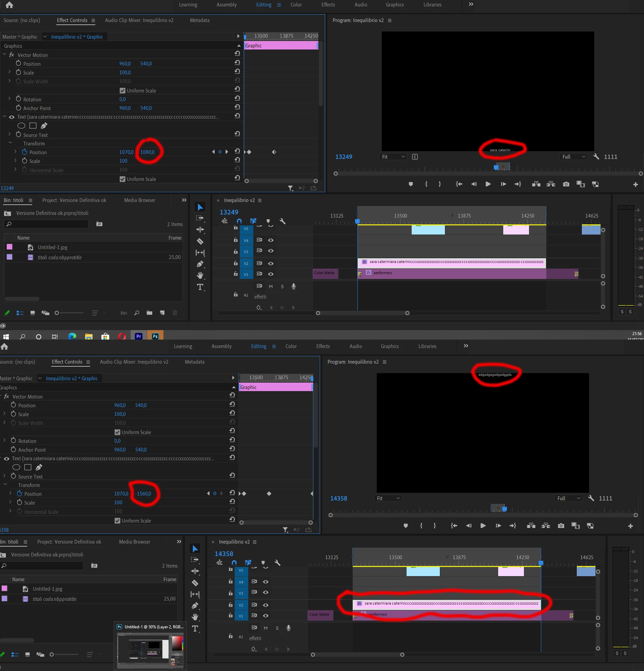Collapse Transform section in upper Effect Controls
The image size is (644, 671).
click(x=10, y=143)
